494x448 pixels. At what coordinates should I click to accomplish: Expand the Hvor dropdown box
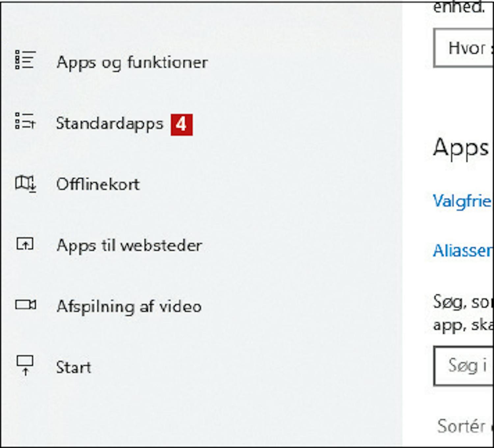[x=463, y=48]
